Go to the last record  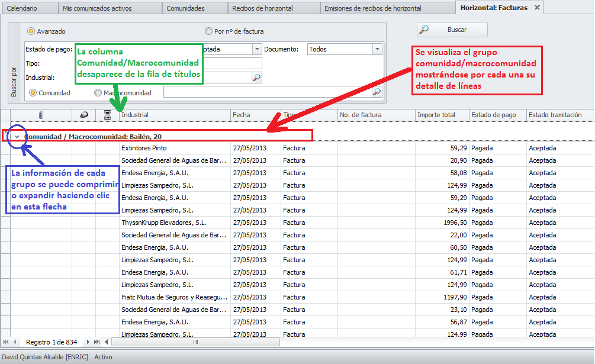[x=97, y=342]
